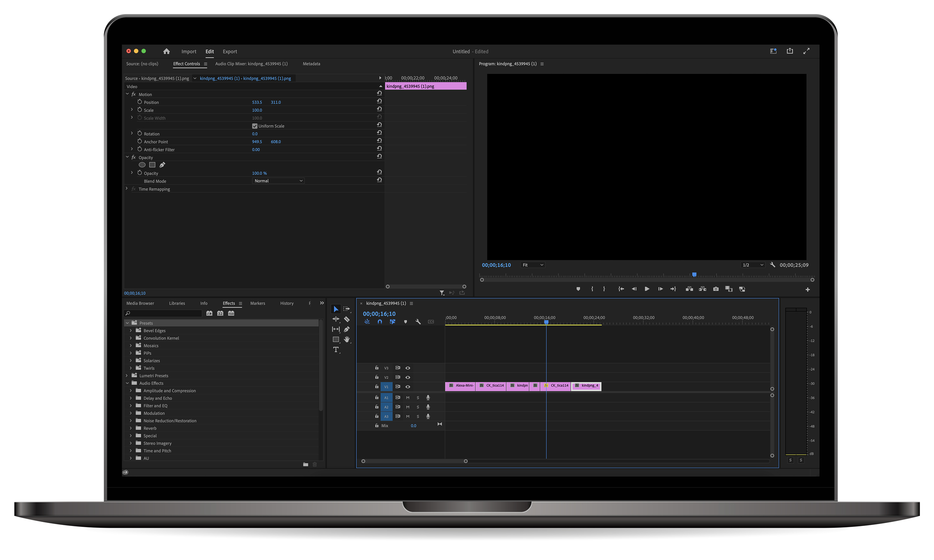Mute audio track A1
The image size is (934, 560).
(408, 398)
